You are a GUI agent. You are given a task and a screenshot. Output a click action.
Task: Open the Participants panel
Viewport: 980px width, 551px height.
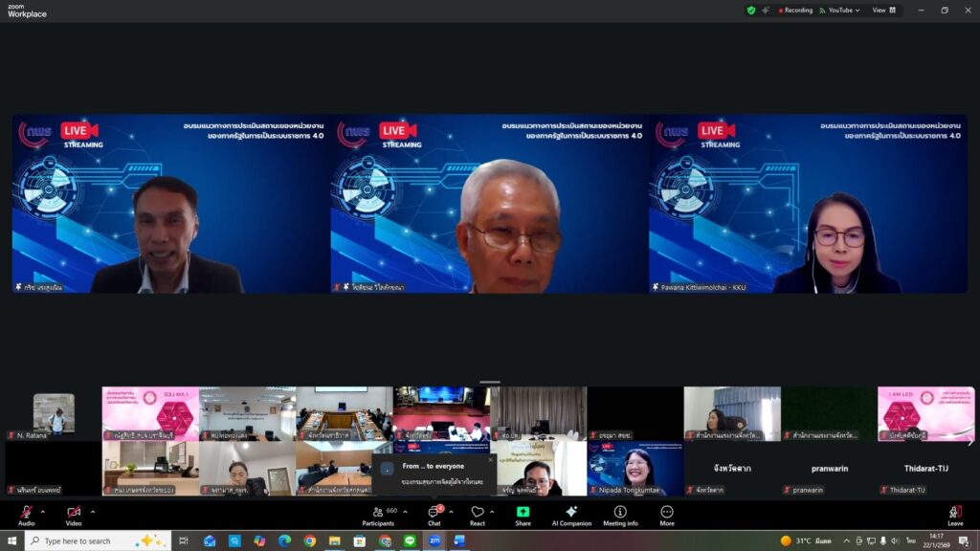(x=378, y=516)
